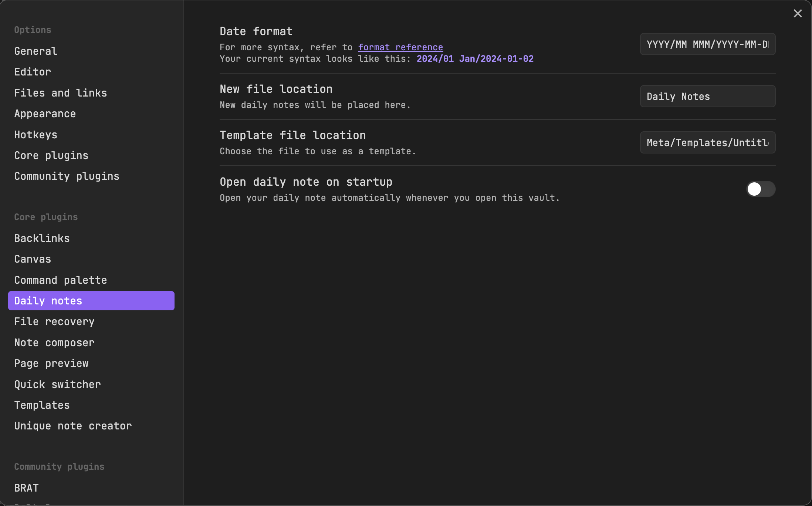Open Command palette plugin options

(x=60, y=280)
